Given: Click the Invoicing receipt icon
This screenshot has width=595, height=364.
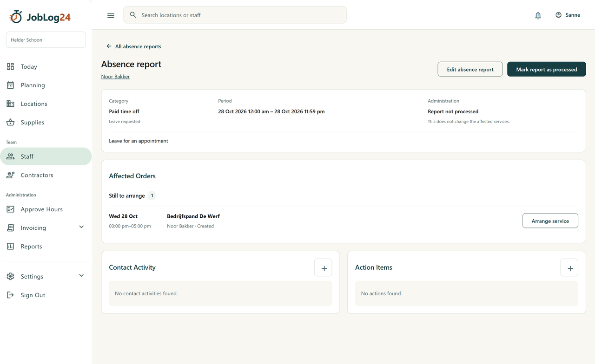Looking at the screenshot, I should [10, 227].
